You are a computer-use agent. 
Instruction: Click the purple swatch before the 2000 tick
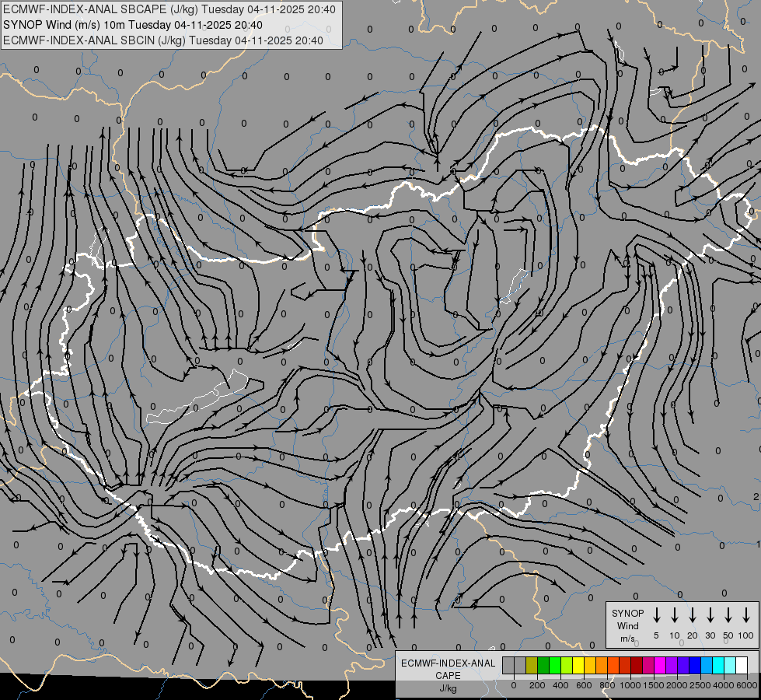pos(671,665)
